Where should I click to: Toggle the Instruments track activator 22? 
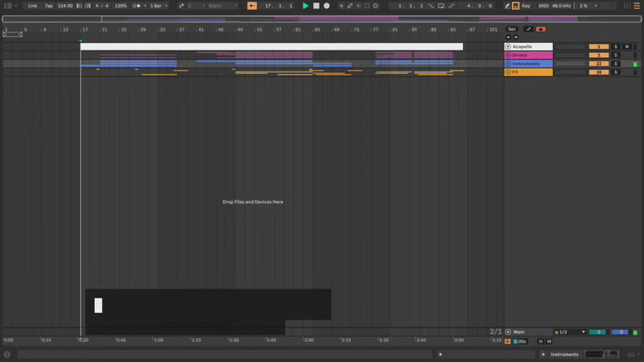click(598, 64)
